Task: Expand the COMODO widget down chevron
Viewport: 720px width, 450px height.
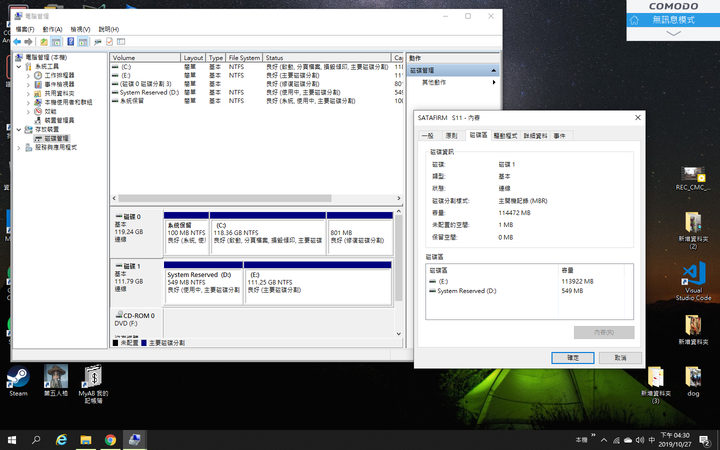Action: [x=673, y=34]
